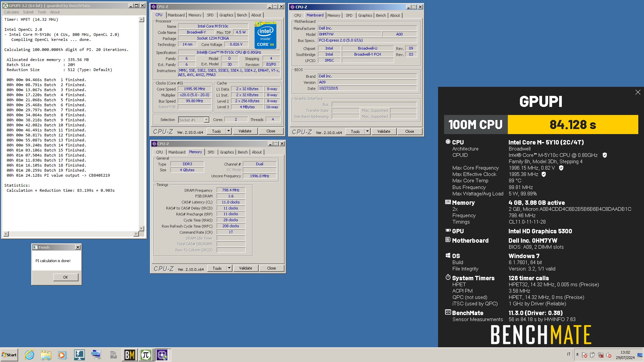This screenshot has width=644, height=362.
Task: Click shield next to Max Core Frequency
Action: (x=561, y=168)
